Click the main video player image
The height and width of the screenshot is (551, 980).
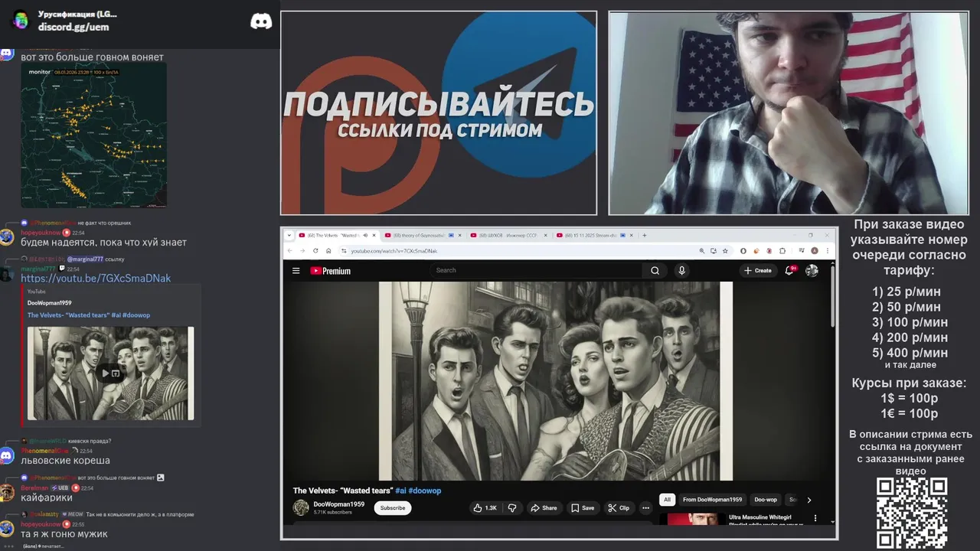tap(556, 381)
